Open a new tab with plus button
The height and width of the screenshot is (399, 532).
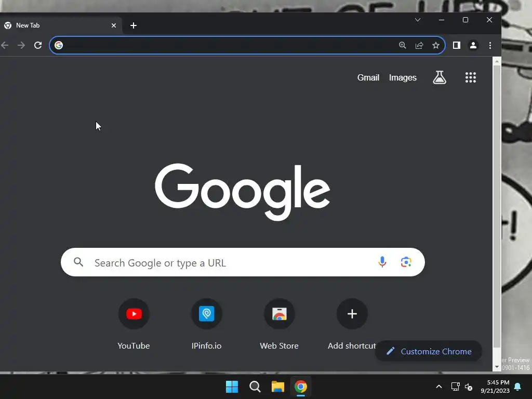[134, 25]
